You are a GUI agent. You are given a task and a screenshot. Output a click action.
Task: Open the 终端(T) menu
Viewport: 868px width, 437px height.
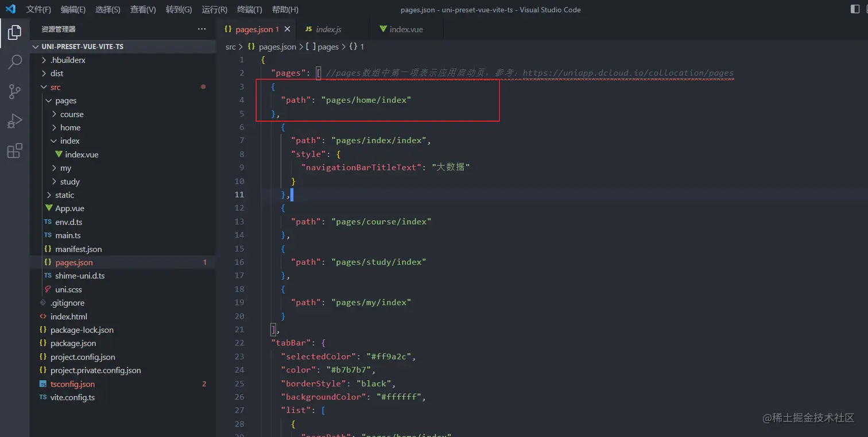[x=249, y=10]
